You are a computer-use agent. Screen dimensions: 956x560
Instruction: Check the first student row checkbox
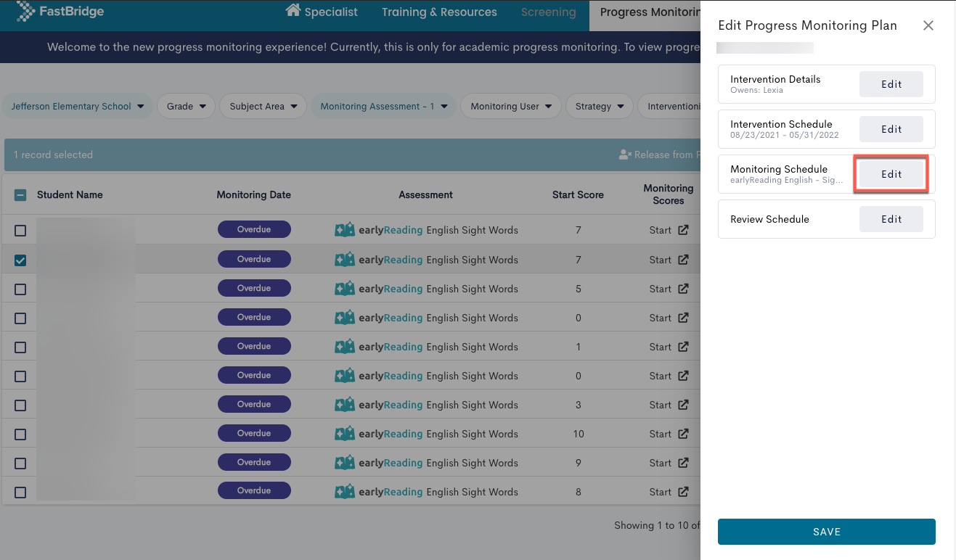(x=20, y=231)
